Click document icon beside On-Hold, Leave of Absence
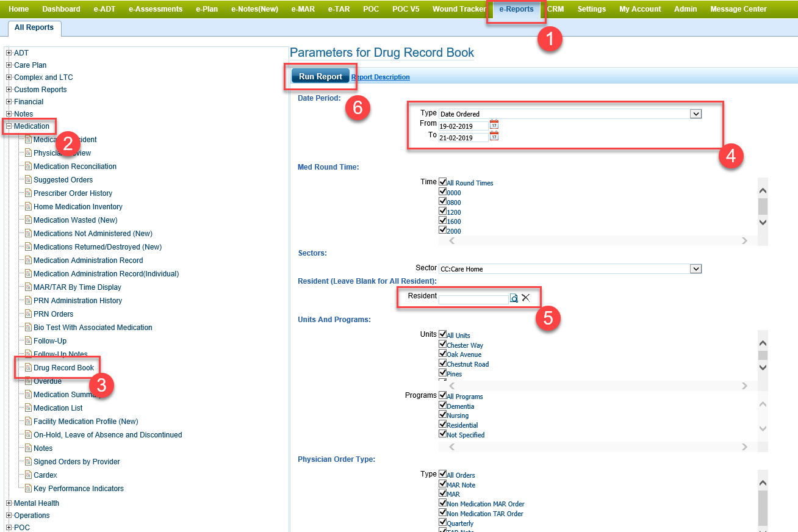 click(28, 434)
